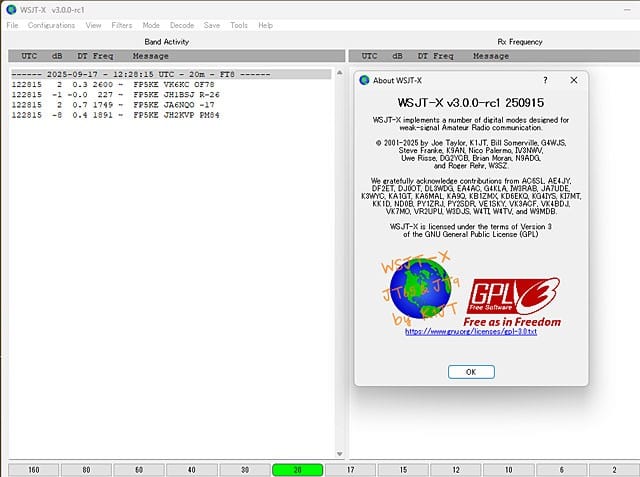The width and height of the screenshot is (640, 477).
Task: Click the About dialog help question mark
Action: 545,80
